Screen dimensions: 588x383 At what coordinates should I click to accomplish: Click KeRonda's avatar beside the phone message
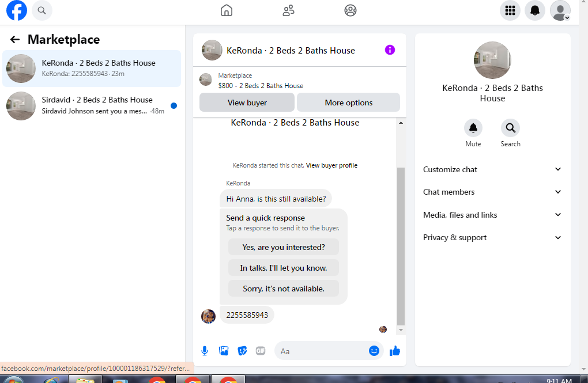click(209, 316)
